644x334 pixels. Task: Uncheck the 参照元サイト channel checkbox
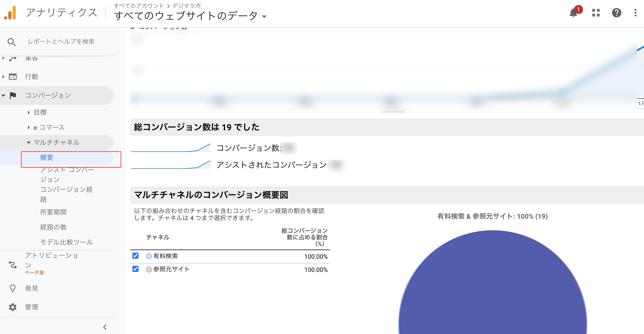click(x=135, y=269)
